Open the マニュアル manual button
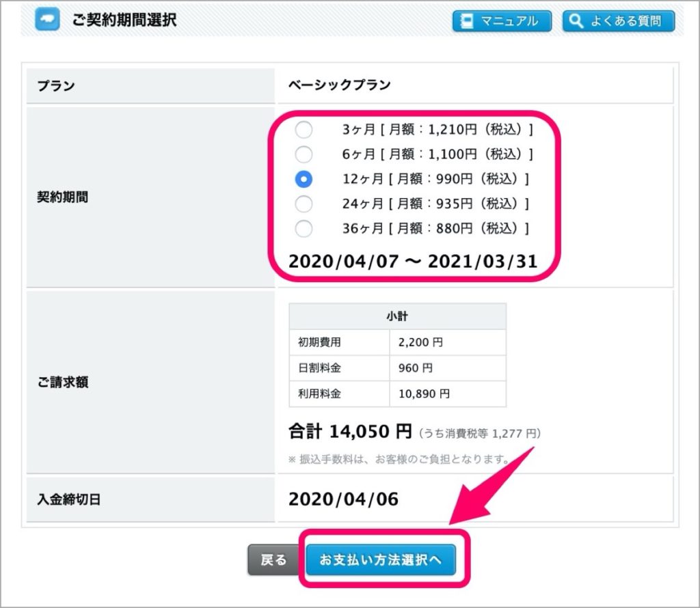This screenshot has width=700, height=608. point(502,21)
